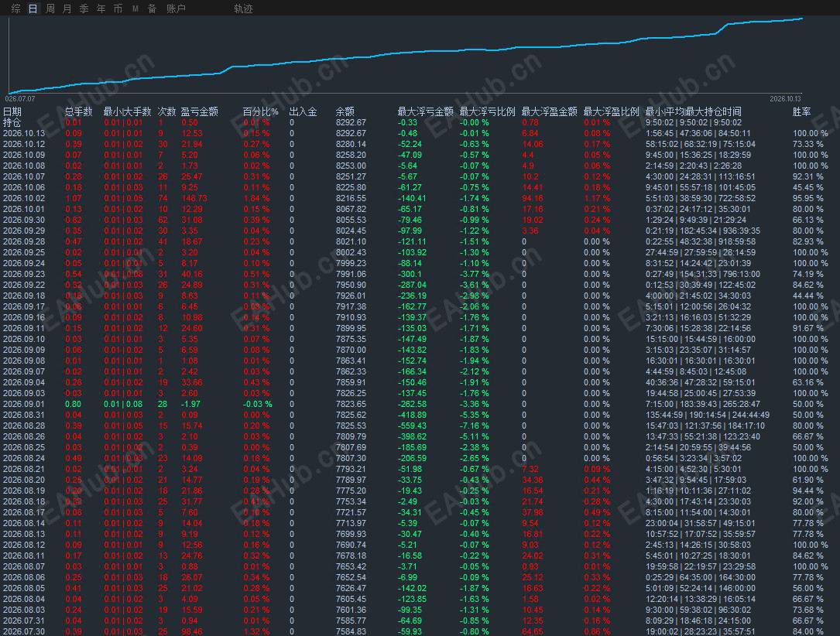The image size is (840, 636).
Task: Click the 胜率 column header
Action: (x=801, y=111)
